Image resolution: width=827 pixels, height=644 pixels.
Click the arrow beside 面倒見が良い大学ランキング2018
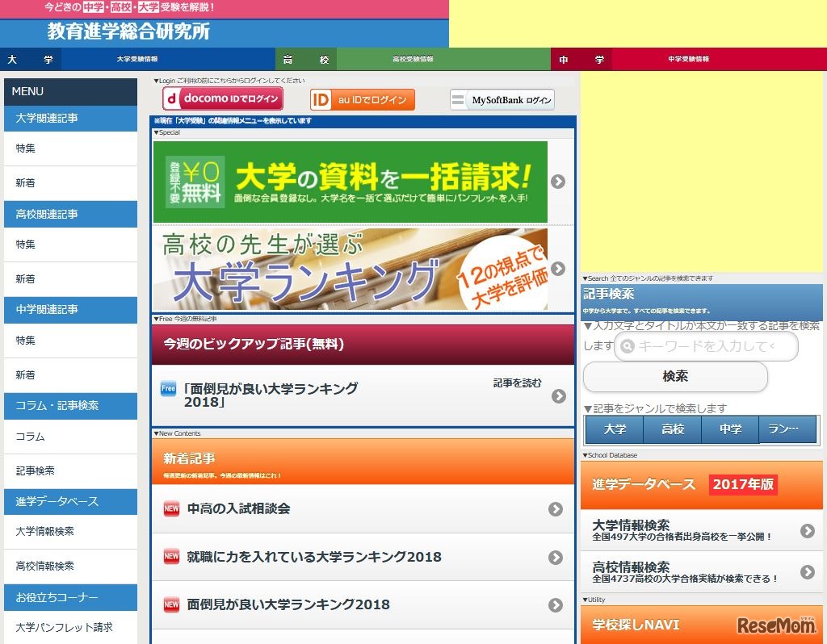(556, 604)
